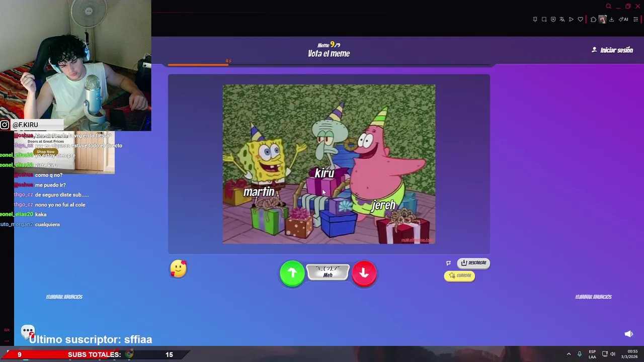Click right Eliminar anuncios link
The image size is (644, 362).
[593, 297]
